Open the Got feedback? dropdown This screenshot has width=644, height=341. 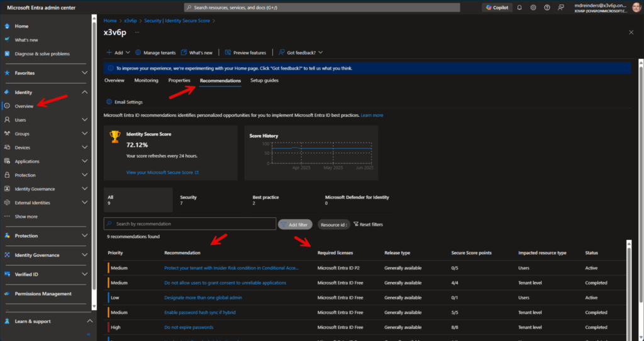321,53
